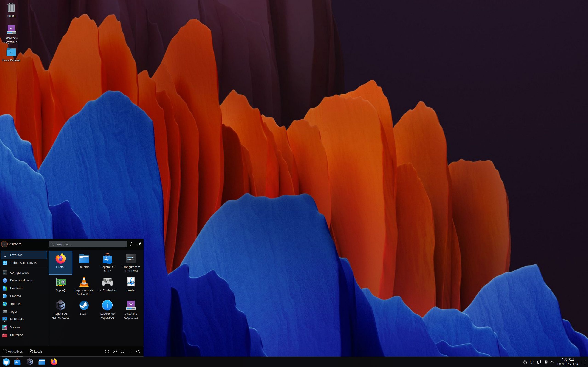Toggle the pin menu open button
This screenshot has width=588, height=367.
pyautogui.click(x=139, y=244)
